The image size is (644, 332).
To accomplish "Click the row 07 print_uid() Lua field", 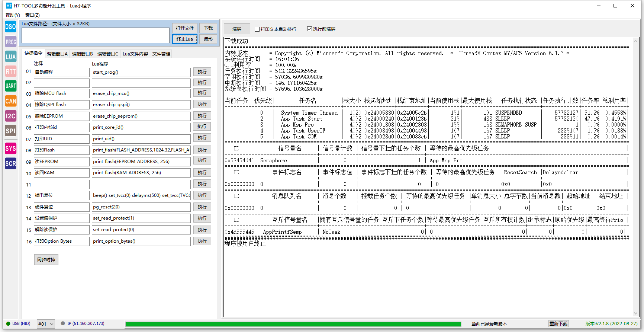I will [x=141, y=139].
